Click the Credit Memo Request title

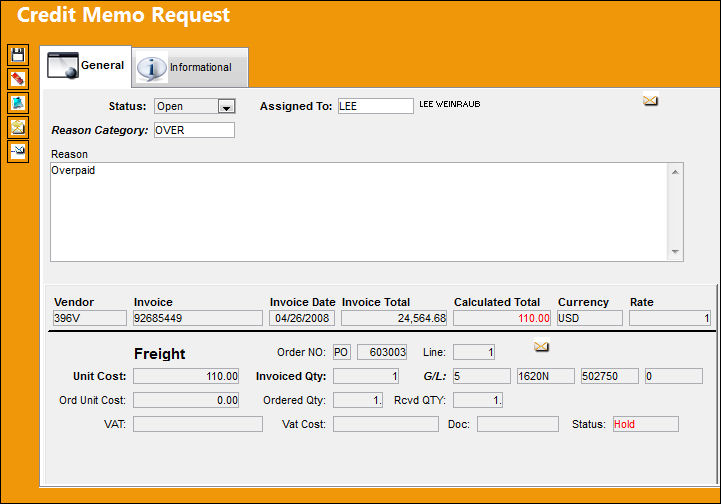(x=123, y=15)
